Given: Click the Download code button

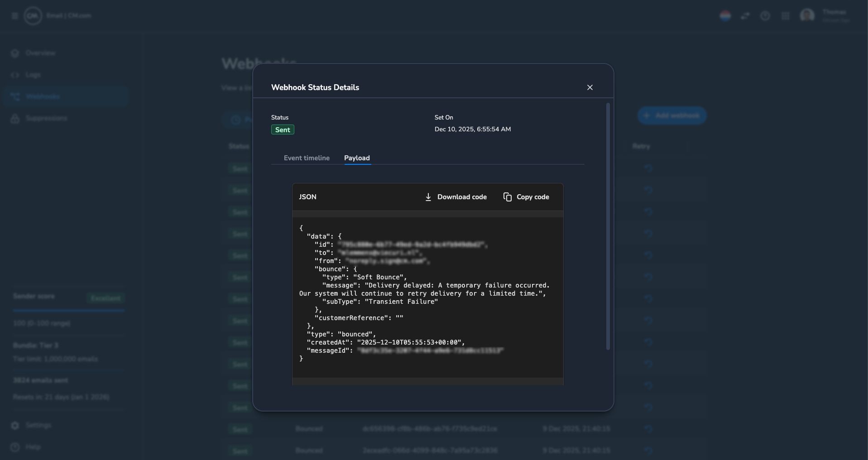Looking at the screenshot, I should 456,197.
